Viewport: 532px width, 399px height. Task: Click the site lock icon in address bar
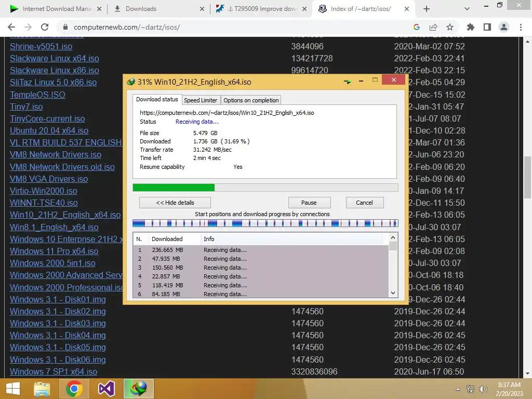(65, 27)
